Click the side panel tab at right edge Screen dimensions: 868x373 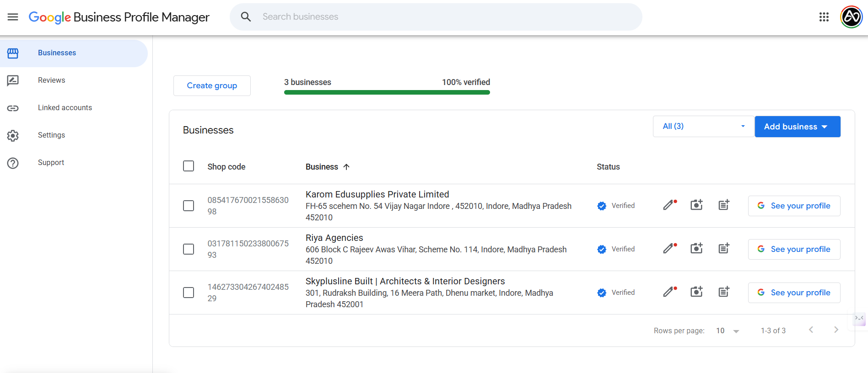859,319
